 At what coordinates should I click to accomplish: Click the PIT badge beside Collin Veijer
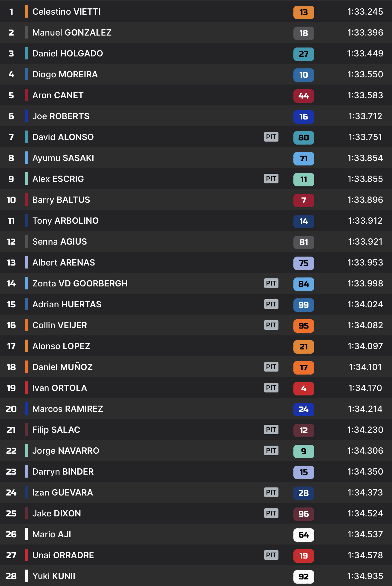pyautogui.click(x=271, y=325)
